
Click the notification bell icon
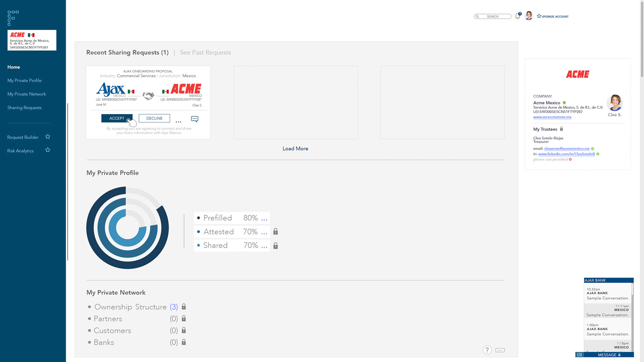(518, 16)
